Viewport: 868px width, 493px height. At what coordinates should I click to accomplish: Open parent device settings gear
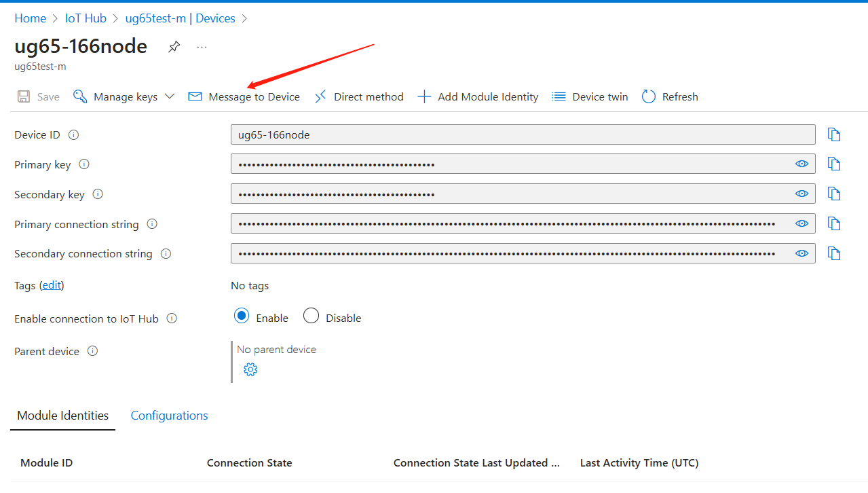[x=250, y=369]
